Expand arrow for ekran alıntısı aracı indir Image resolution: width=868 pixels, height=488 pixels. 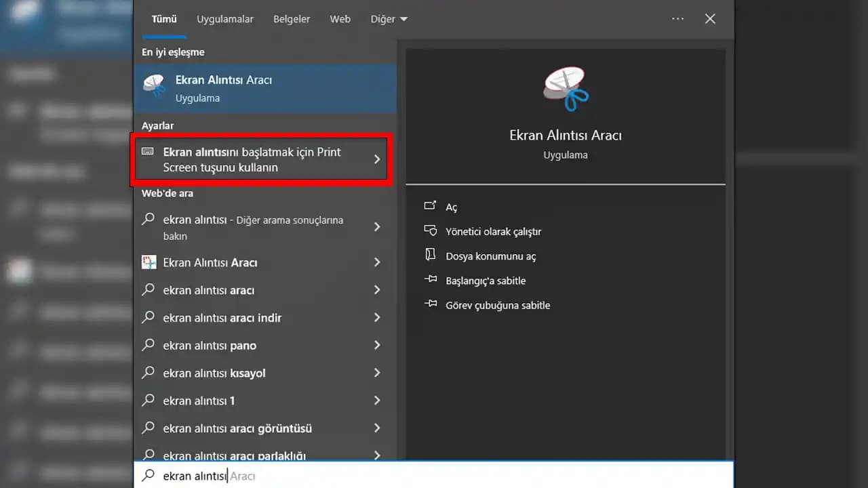pos(377,318)
